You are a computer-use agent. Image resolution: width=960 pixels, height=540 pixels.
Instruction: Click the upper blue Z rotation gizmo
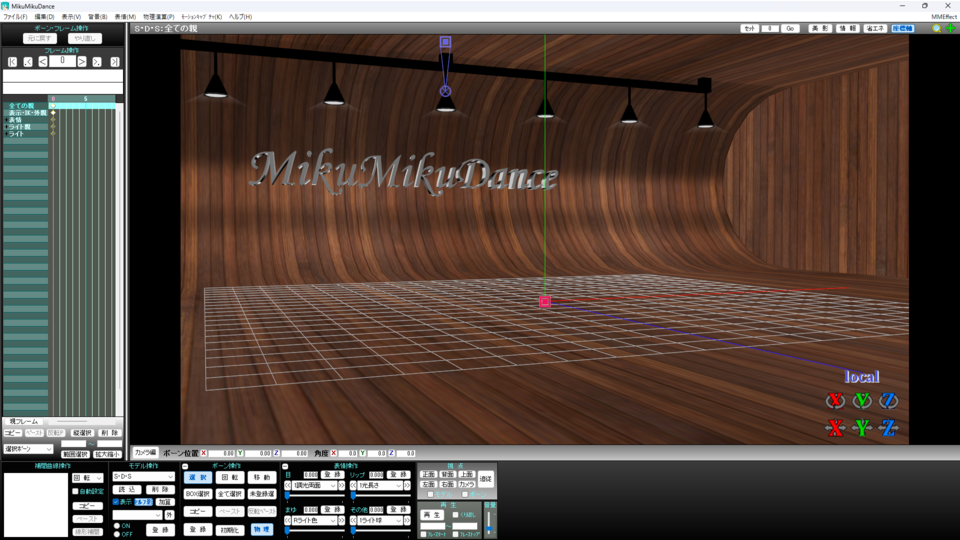pos(888,400)
